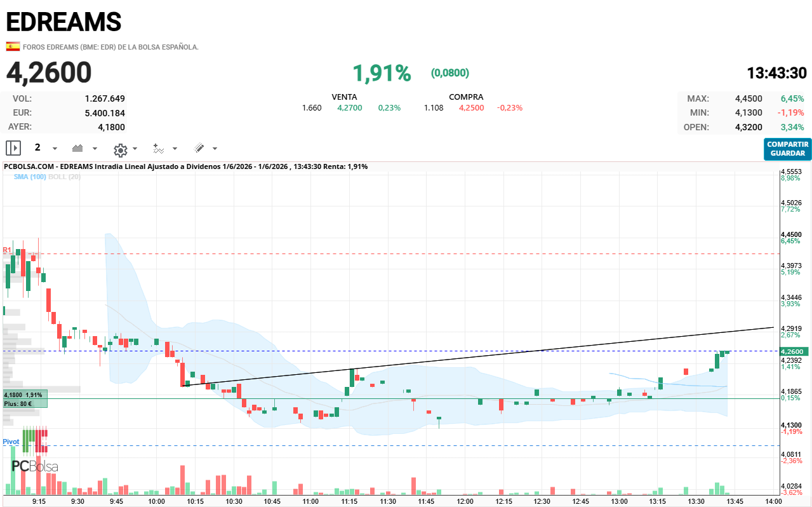Click the COMPRA volume 1.108
Image resolution: width=812 pixels, height=507 pixels.
[434, 108]
